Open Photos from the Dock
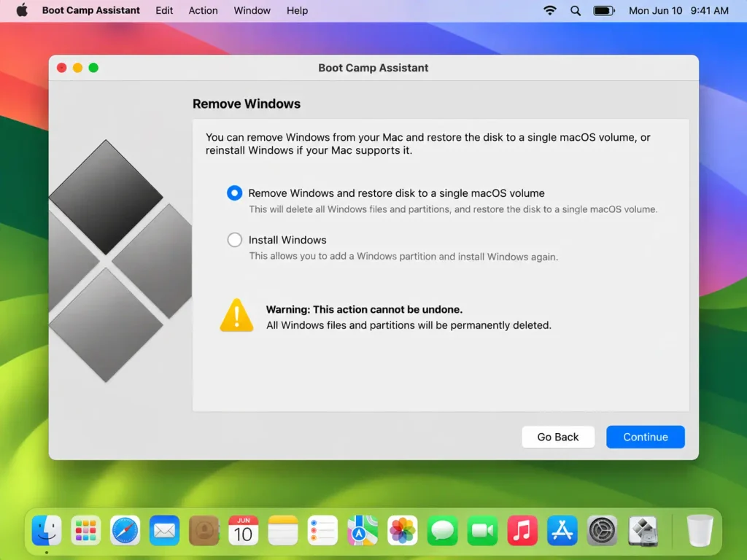This screenshot has height=560, width=747. (x=403, y=531)
